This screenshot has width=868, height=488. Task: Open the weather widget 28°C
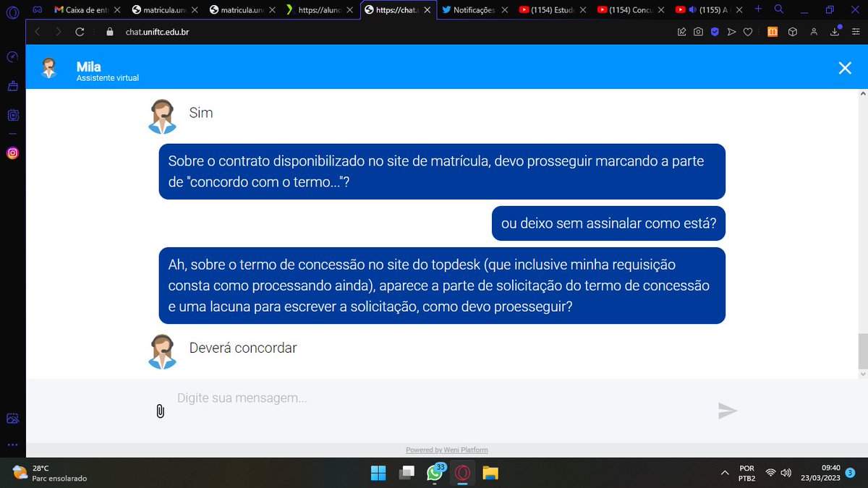pyautogui.click(x=49, y=473)
